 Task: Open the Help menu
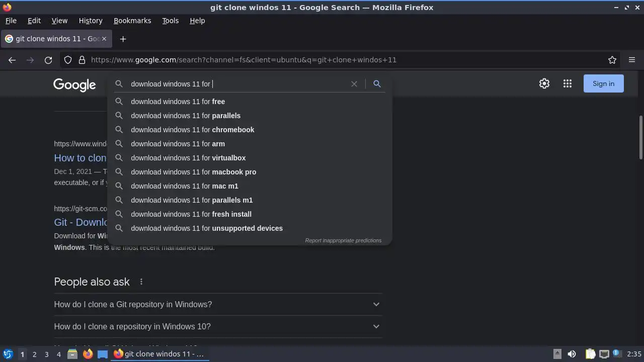pos(197,21)
